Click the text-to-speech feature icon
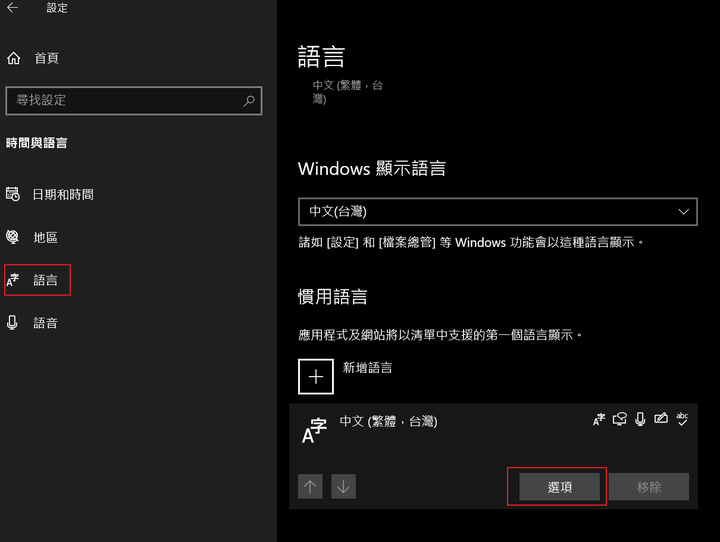 click(x=619, y=419)
